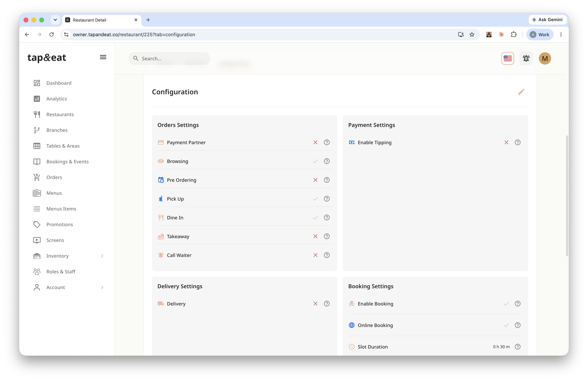This screenshot has height=381, width=588.
Task: Open the tab search dropdown arrow
Action: click(x=55, y=20)
